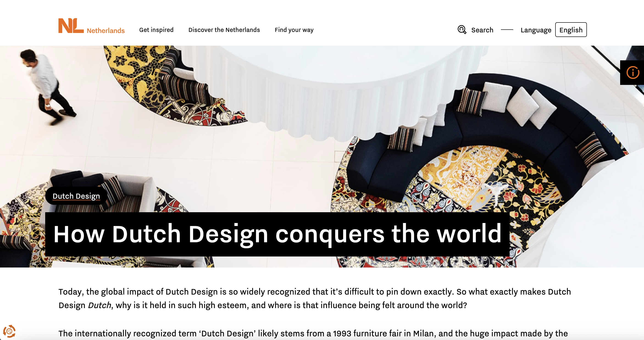Follow the Dutch Design tag link

[x=76, y=196]
